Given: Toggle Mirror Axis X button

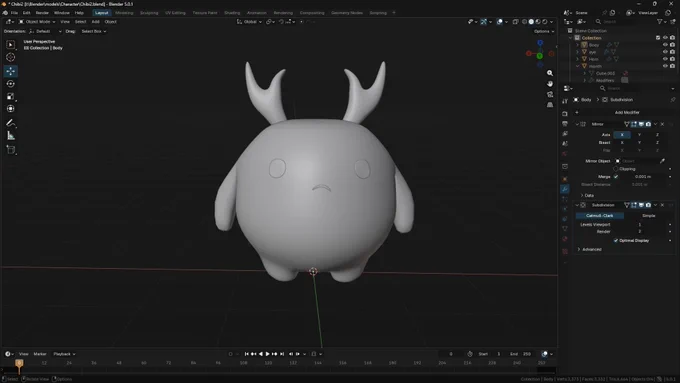Looking at the screenshot, I should 622,135.
